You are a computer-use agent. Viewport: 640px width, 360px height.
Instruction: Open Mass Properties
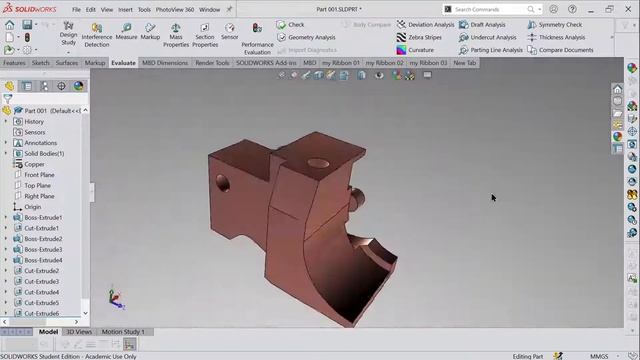coord(176,35)
